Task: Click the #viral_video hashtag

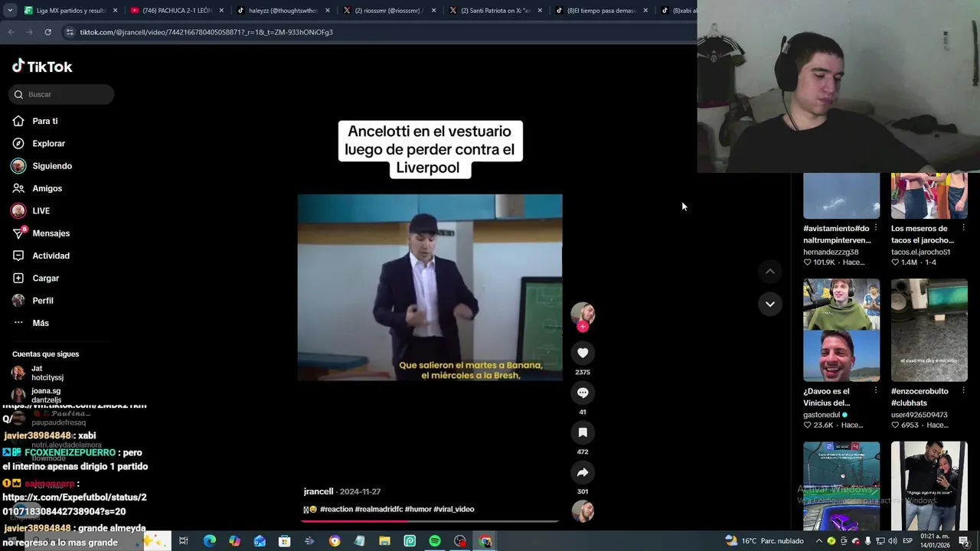Action: 454,509
